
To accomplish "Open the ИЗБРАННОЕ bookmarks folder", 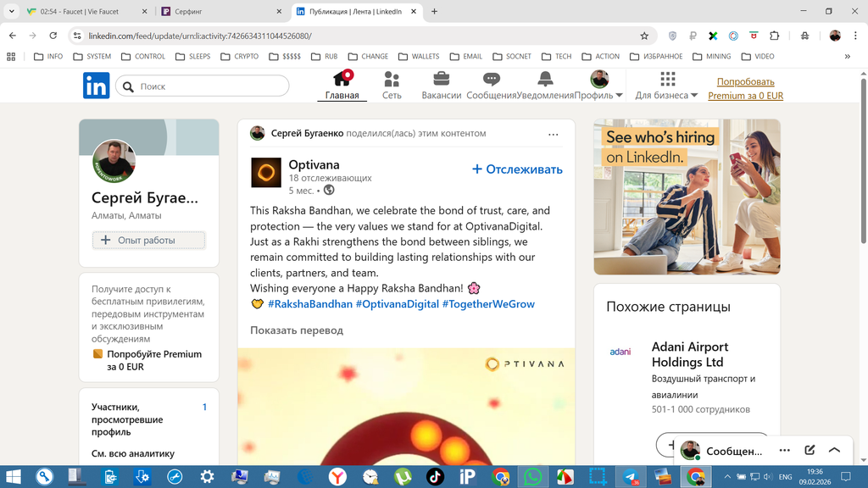I will coord(657,57).
